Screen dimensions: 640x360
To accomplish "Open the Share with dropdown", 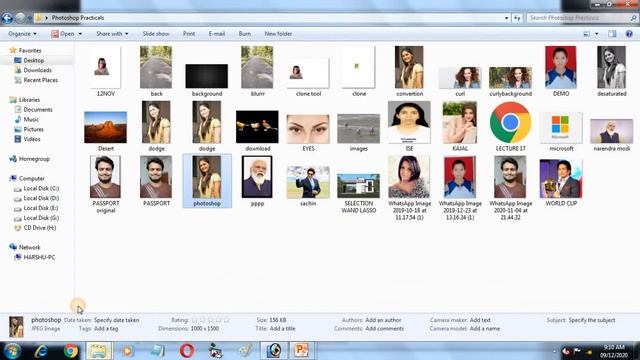I will click(x=112, y=34).
